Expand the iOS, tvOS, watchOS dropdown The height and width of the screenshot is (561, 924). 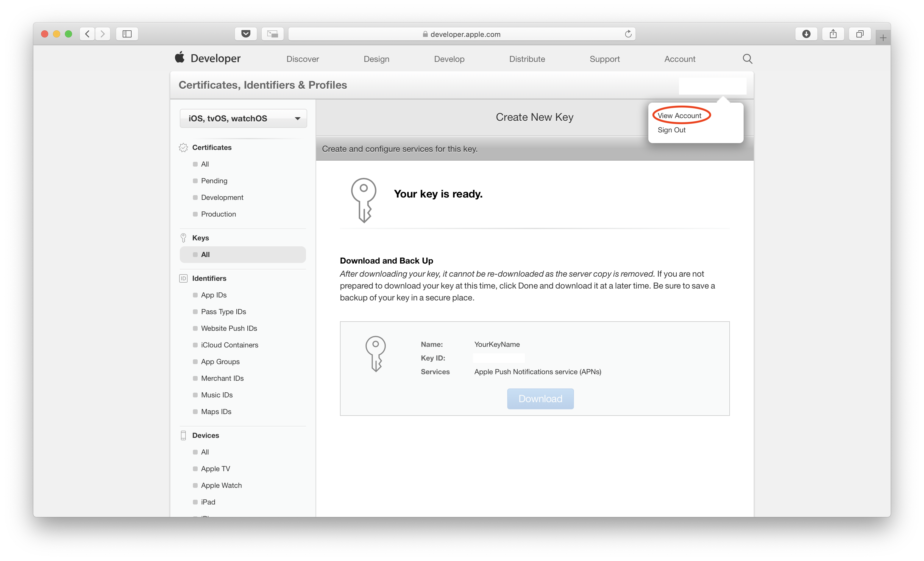(244, 118)
